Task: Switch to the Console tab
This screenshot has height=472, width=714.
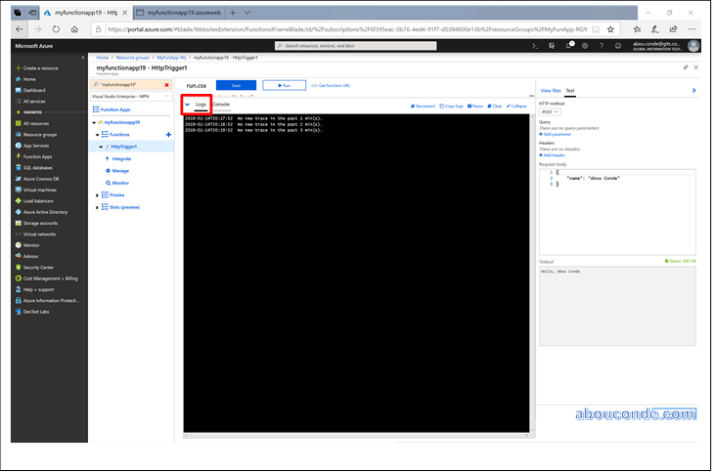Action: (x=221, y=104)
